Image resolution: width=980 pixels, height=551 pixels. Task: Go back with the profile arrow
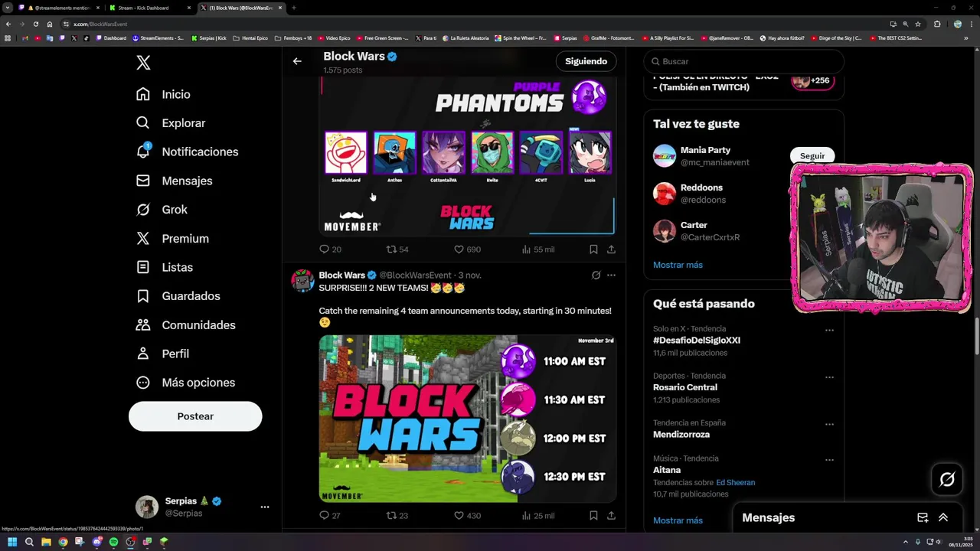click(297, 61)
